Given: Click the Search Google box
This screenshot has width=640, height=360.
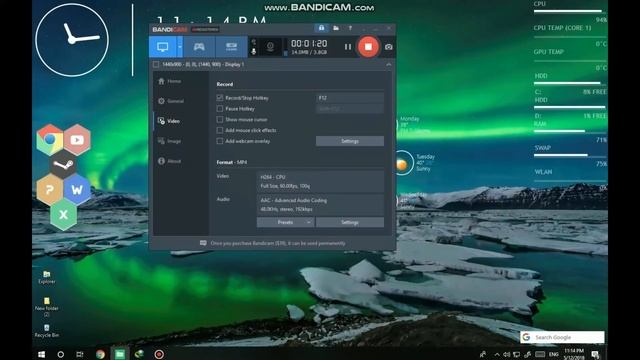Looking at the screenshot, I should point(562,337).
